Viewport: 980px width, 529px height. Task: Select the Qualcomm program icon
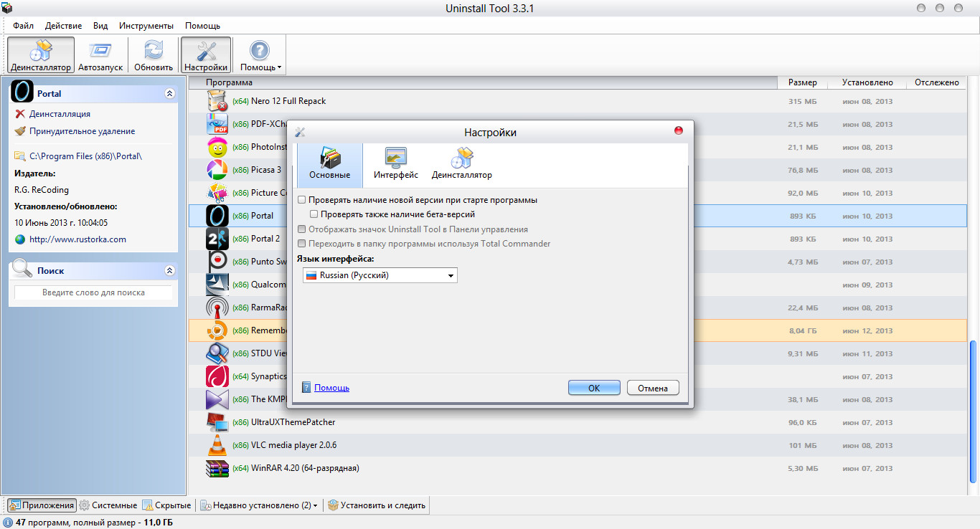(217, 285)
